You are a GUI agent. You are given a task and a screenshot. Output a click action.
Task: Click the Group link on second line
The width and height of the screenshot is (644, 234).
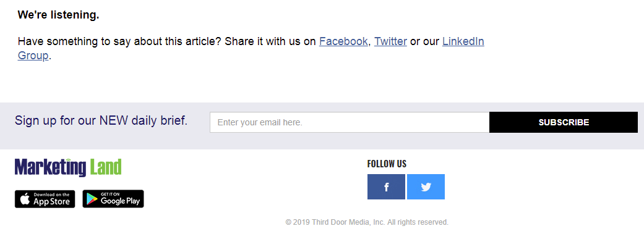click(x=33, y=56)
